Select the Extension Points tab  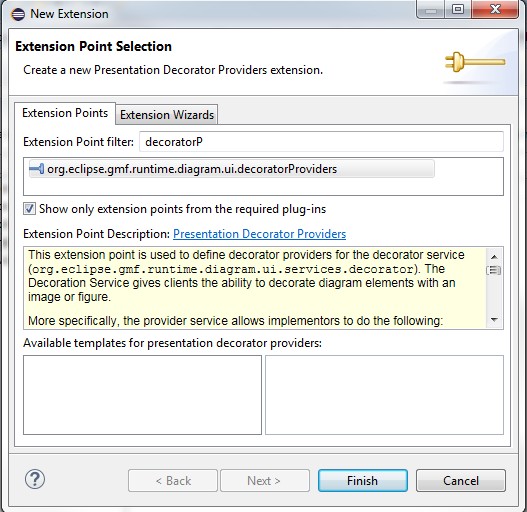point(65,113)
